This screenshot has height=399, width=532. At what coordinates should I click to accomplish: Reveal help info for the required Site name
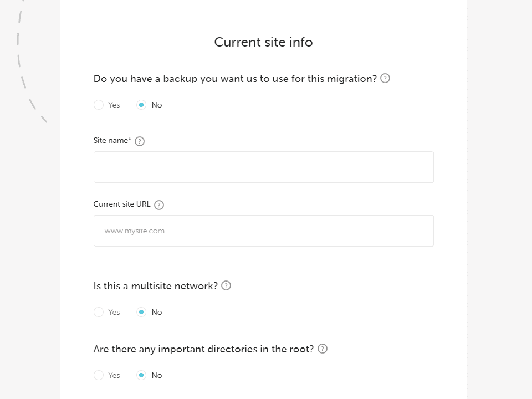[x=139, y=141]
